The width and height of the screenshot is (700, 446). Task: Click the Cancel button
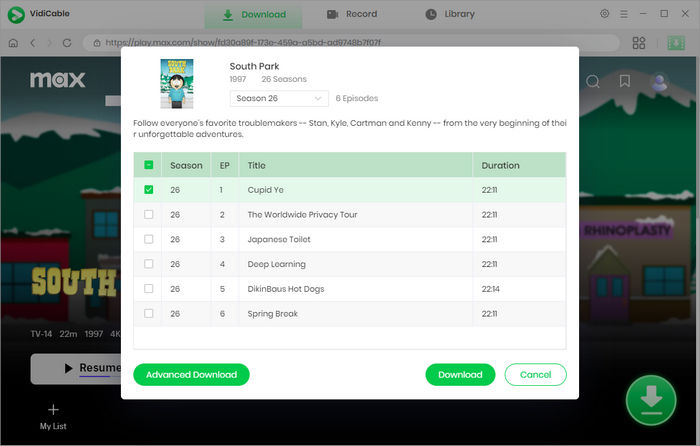[535, 375]
